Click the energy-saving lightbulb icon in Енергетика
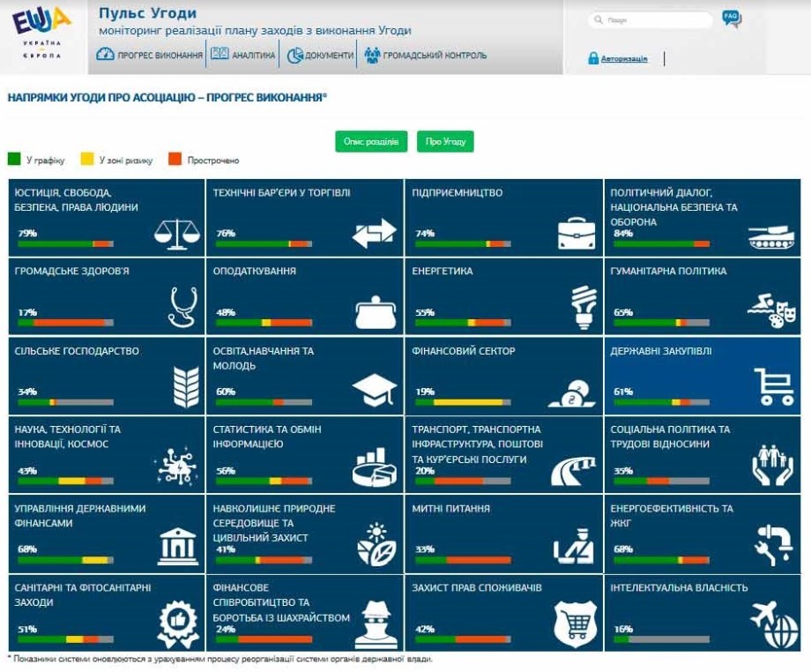Screen dimensions: 811x672 (583, 306)
